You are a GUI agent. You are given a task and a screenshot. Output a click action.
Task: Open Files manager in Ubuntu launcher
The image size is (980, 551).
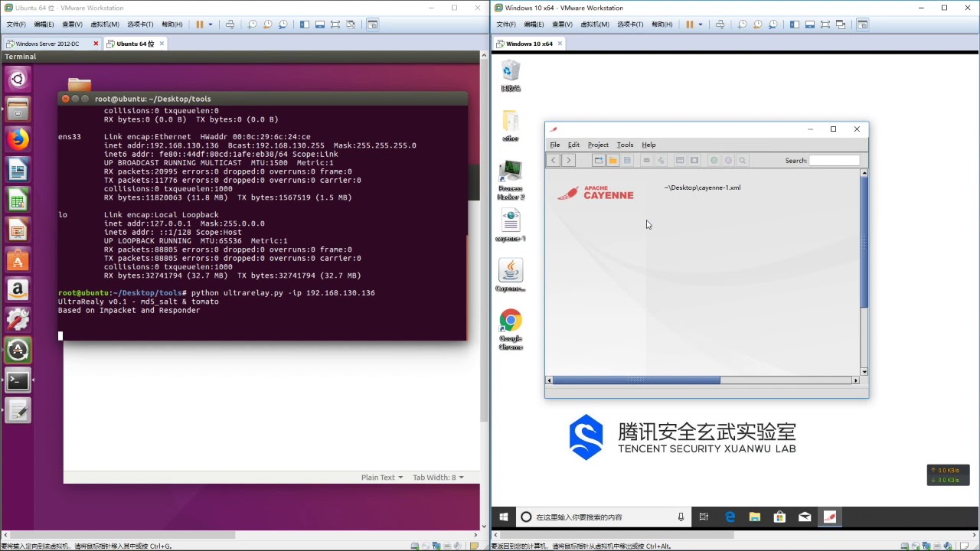(18, 109)
